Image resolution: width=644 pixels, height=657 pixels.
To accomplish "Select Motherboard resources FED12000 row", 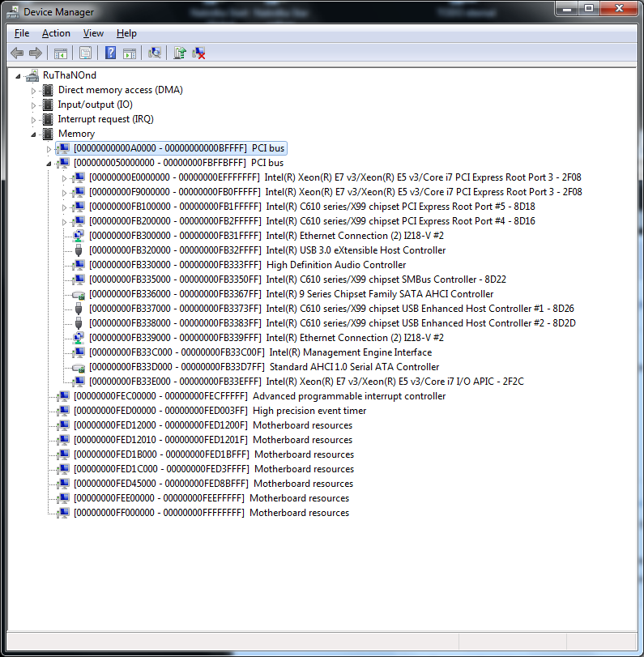I will coord(213,425).
